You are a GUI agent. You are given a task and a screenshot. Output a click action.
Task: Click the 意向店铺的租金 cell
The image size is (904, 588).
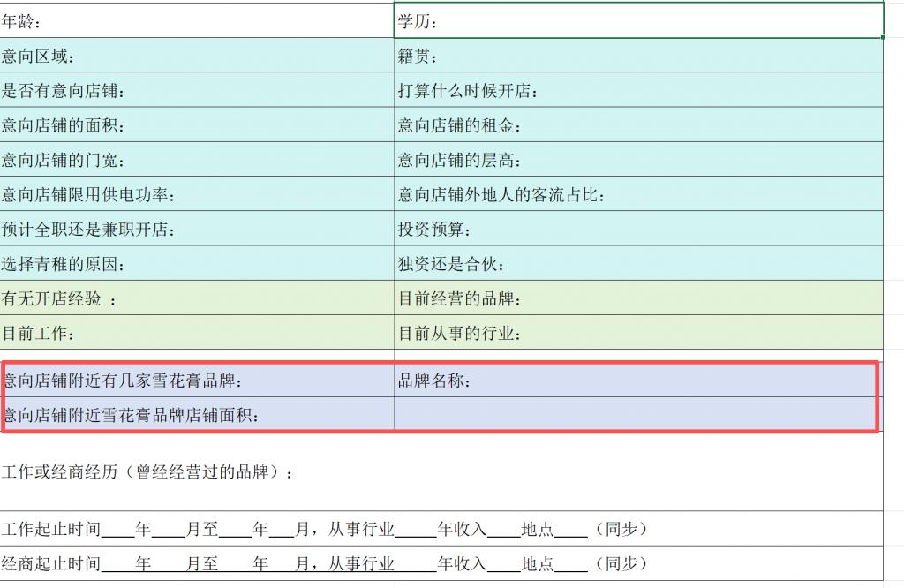[638, 125]
